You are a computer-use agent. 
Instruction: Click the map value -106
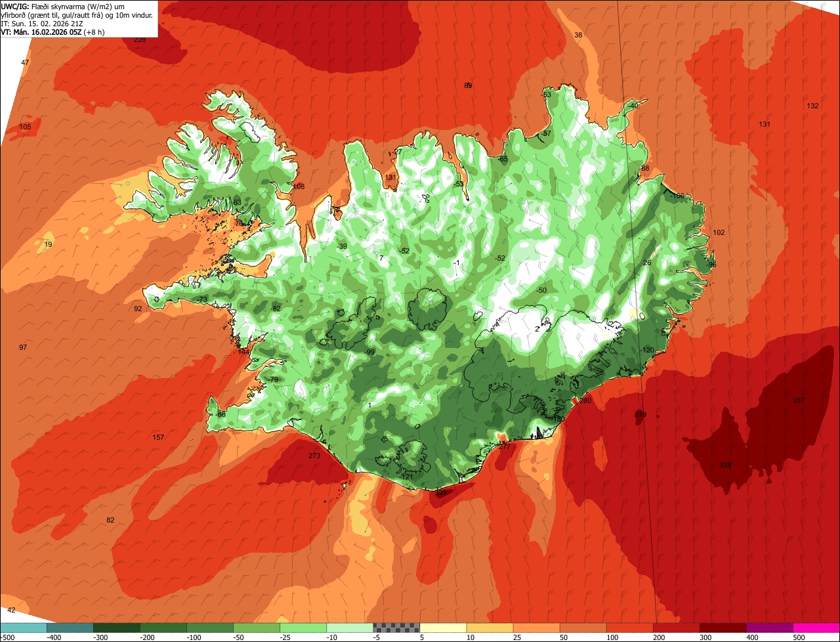click(x=677, y=196)
